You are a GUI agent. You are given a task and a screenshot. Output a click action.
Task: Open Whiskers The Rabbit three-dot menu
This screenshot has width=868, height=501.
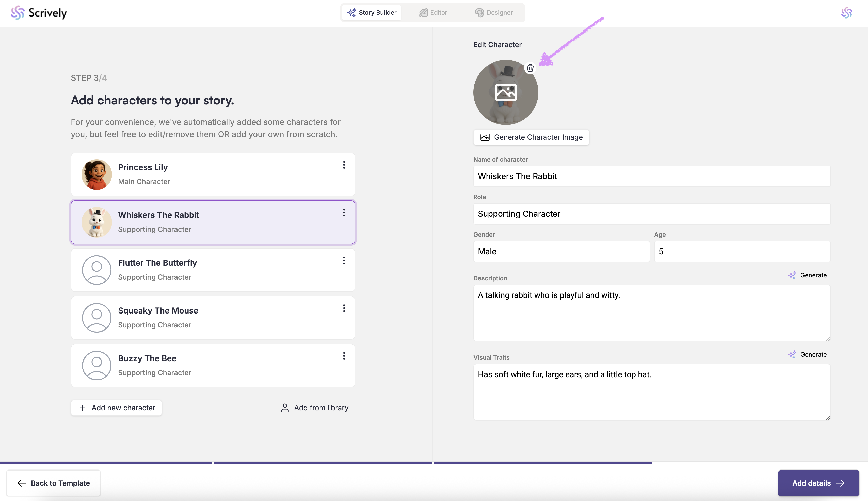pyautogui.click(x=344, y=213)
